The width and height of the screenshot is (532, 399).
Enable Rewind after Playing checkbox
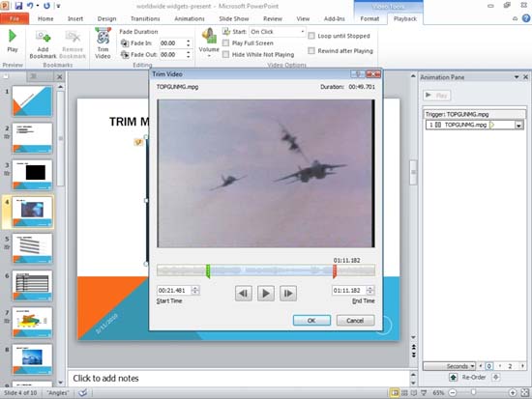click(x=311, y=50)
